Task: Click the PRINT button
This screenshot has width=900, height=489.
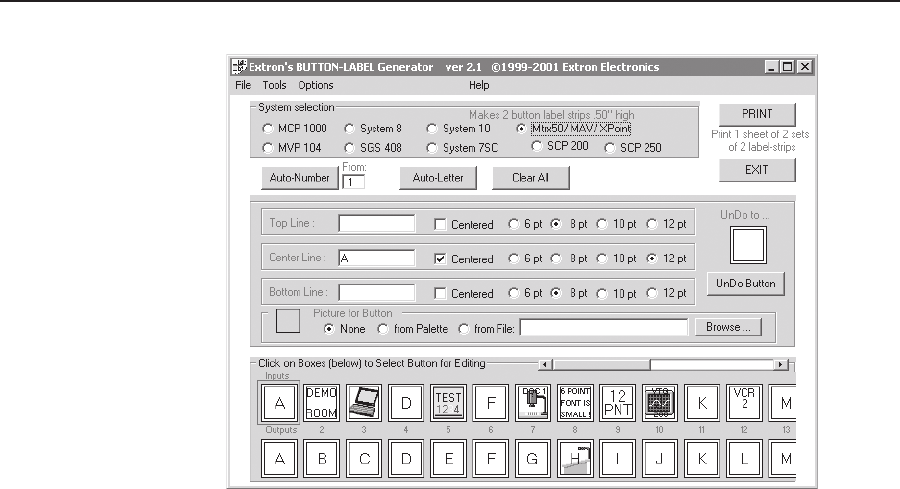Action: coord(757,114)
